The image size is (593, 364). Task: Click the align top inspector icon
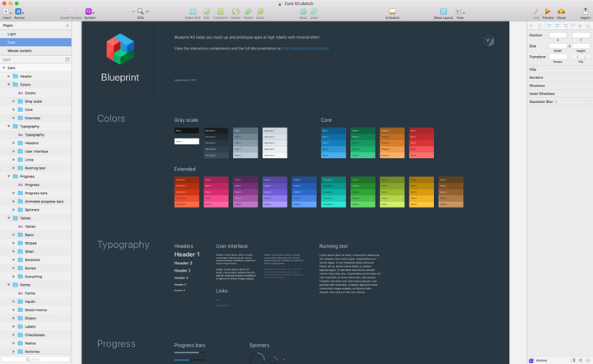573,26
